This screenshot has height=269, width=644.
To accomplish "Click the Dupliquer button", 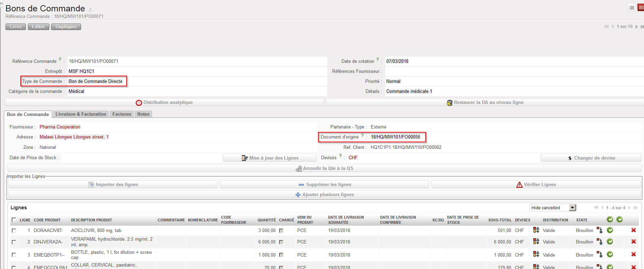I will pyautogui.click(x=66, y=27).
